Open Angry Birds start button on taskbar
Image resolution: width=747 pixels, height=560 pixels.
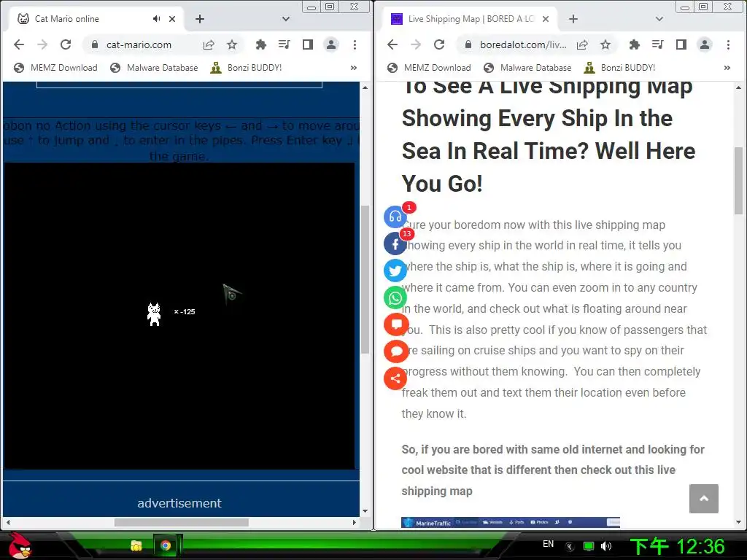[20, 545]
